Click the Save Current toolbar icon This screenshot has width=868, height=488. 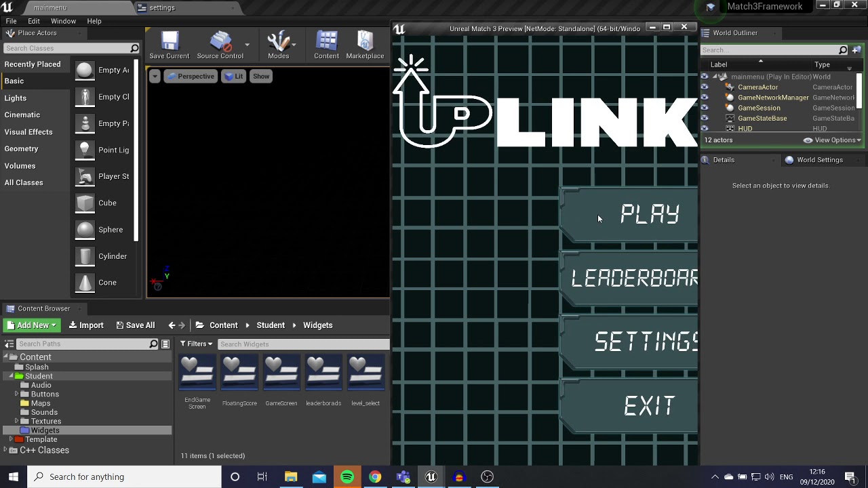tap(170, 45)
